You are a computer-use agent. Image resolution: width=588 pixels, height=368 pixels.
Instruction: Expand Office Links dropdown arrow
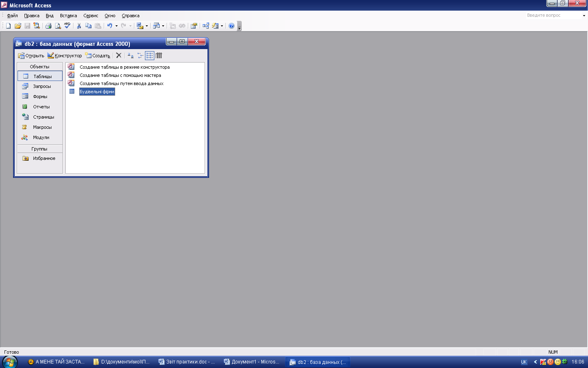(x=147, y=26)
